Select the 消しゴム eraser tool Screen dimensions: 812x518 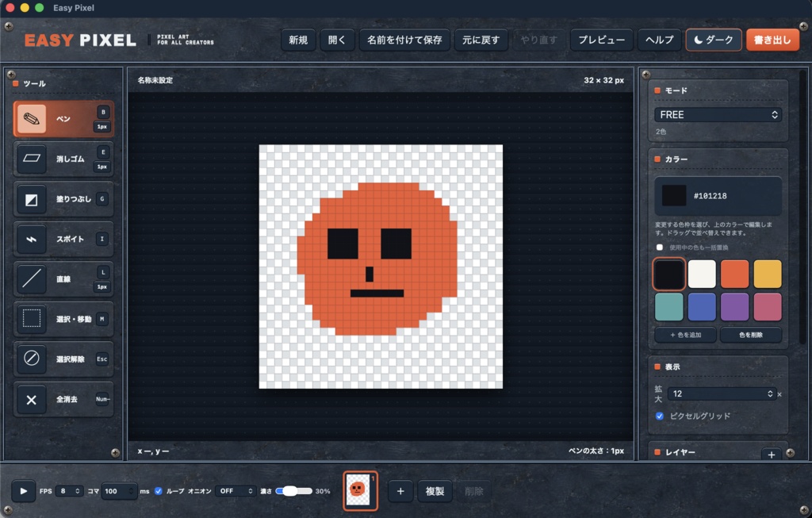(x=63, y=159)
